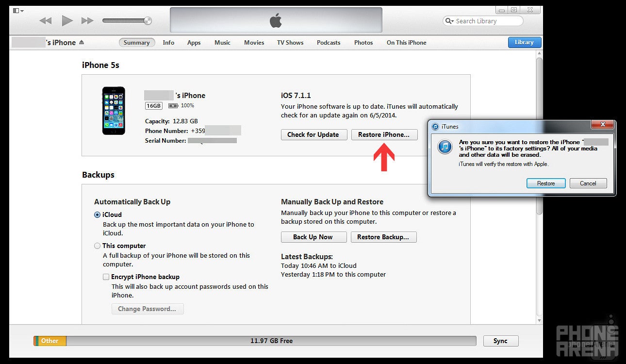Click the battery 100% indicator icon
The height and width of the screenshot is (364, 626).
(173, 105)
